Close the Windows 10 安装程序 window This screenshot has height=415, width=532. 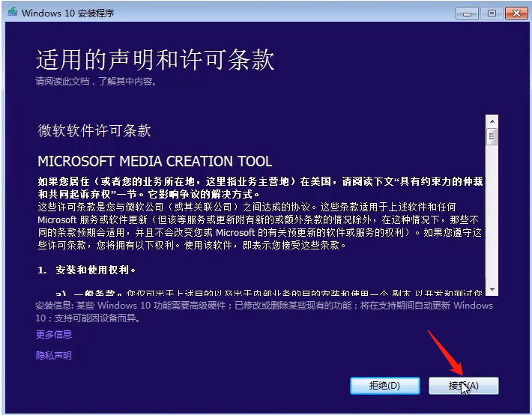pos(515,13)
